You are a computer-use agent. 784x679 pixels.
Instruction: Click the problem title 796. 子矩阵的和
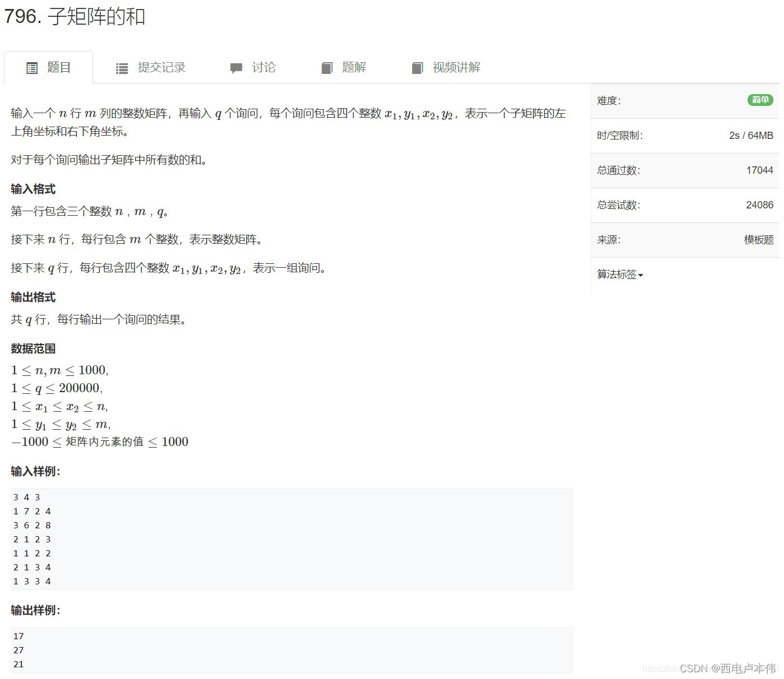pos(74,17)
